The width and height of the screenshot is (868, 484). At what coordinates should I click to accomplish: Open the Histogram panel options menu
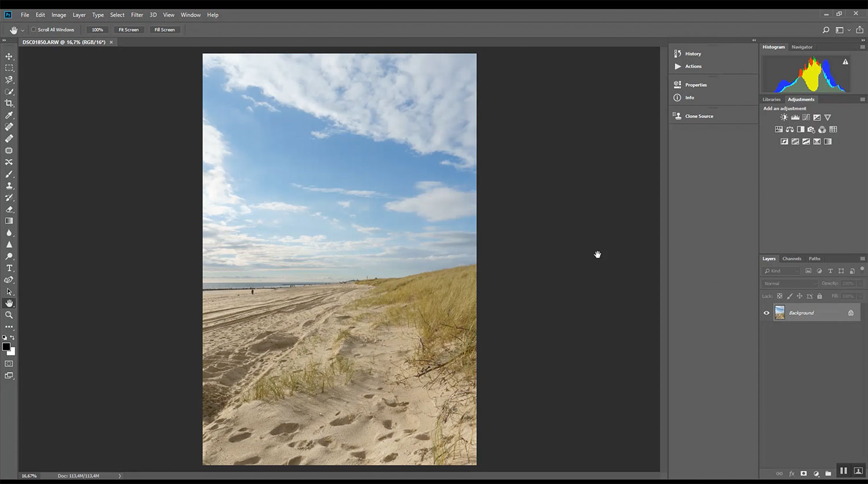[x=862, y=47]
